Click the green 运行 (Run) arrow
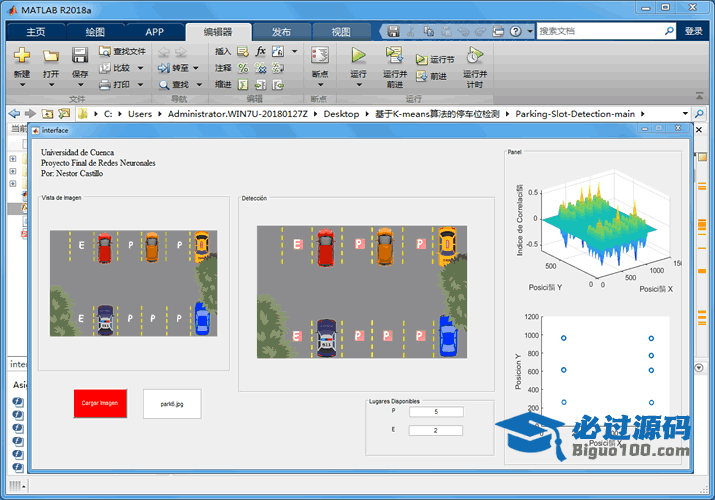This screenshot has height=500, width=715. pyautogui.click(x=358, y=55)
